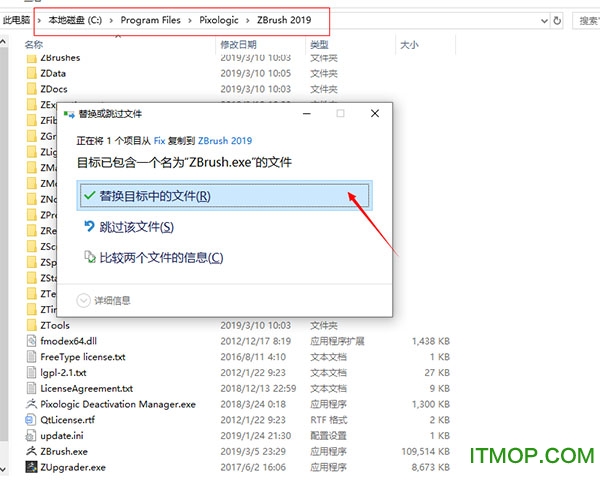Select QtLicense.rtf file icon
Viewport: 600px width, 481px height.
tap(31, 420)
